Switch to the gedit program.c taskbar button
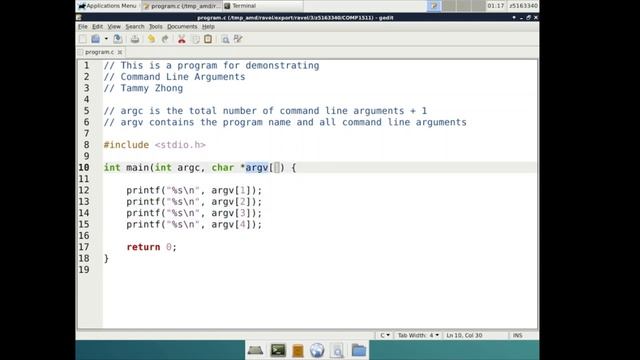Image resolution: width=640 pixels, height=360 pixels. click(182, 6)
